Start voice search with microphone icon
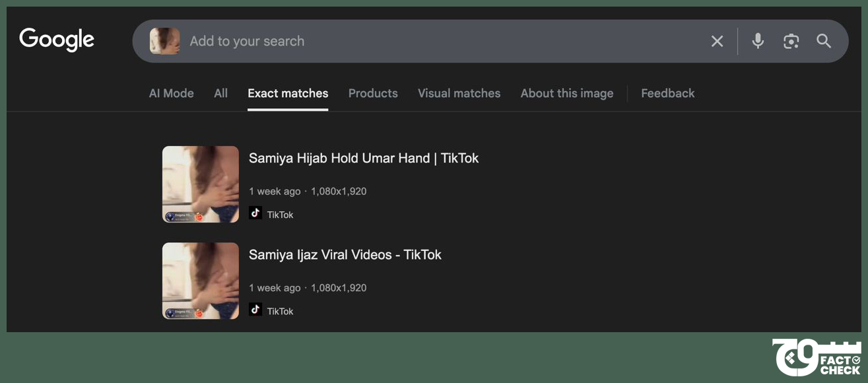Viewport: 868px width, 383px height. tap(758, 41)
